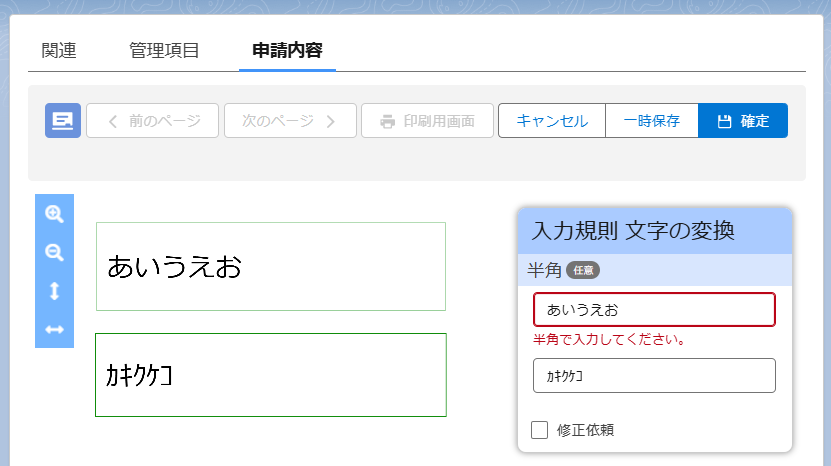Viewport: 831px width, 466px height.
Task: Click the input field containing ｶｷｸｹｺ
Action: pyautogui.click(x=654, y=376)
